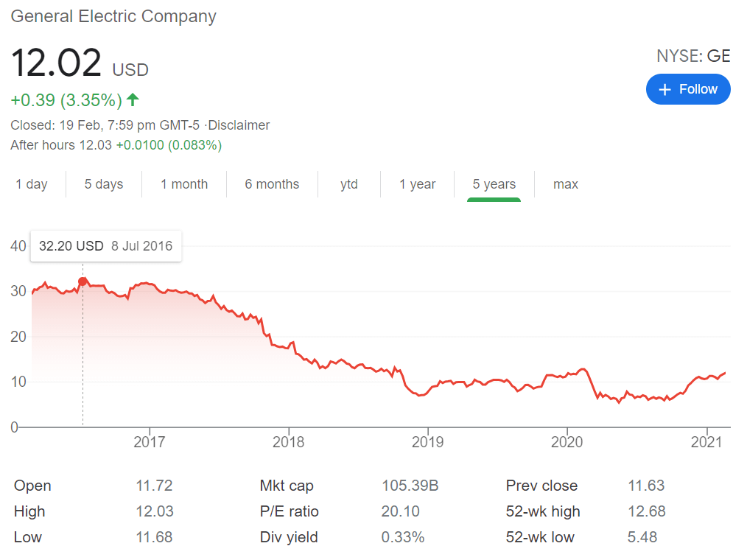Image resolution: width=747 pixels, height=560 pixels.
Task: Select the 1 day tab
Action: click(x=32, y=184)
